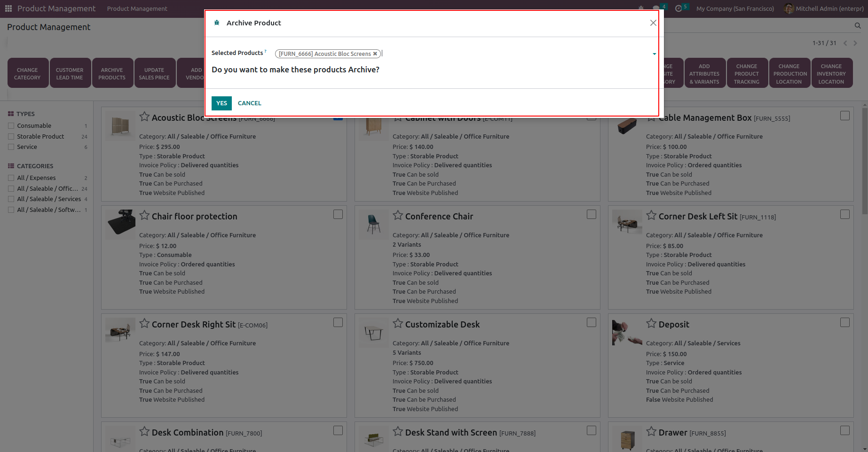Select the Drawer product checkbox
Image resolution: width=868 pixels, height=452 pixels.
pos(845,430)
